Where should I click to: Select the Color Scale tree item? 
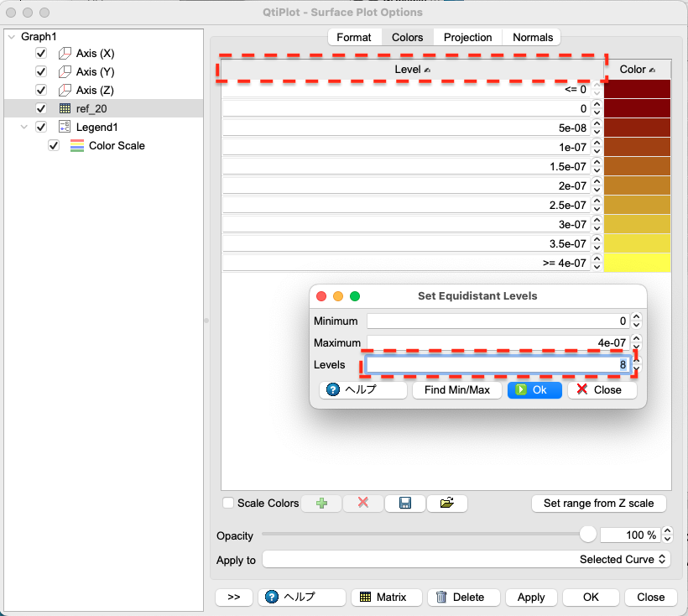(x=117, y=146)
